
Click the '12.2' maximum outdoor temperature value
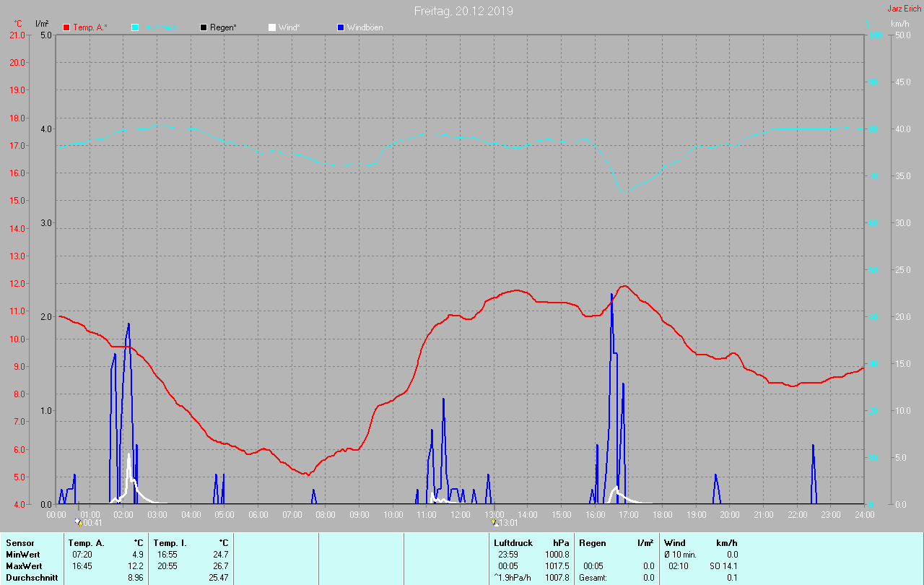point(136,566)
